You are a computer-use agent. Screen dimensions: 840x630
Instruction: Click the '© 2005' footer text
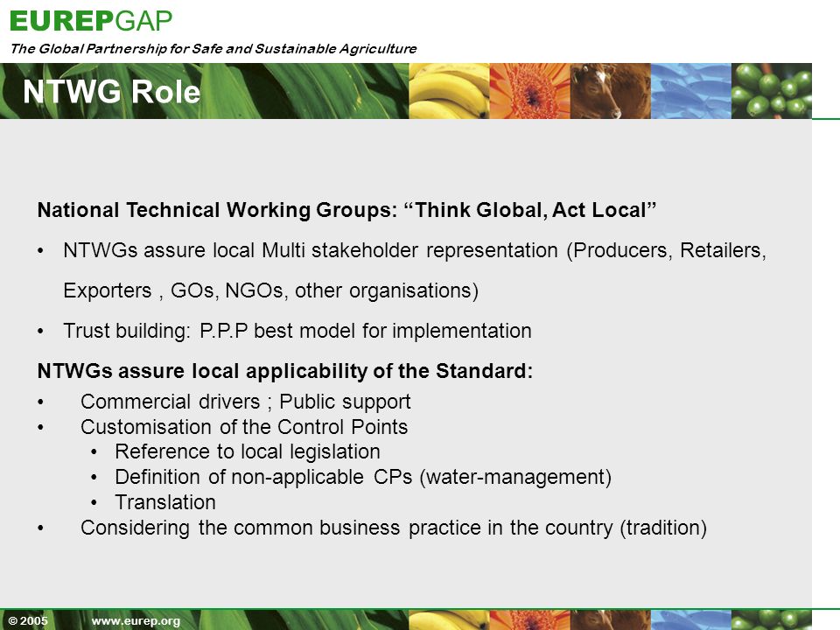[28, 621]
